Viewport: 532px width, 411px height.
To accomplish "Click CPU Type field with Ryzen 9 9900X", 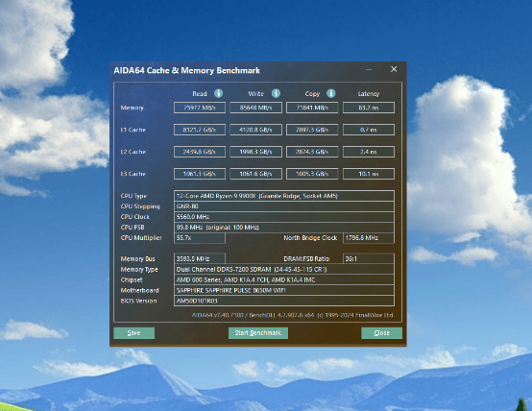I will [x=284, y=196].
